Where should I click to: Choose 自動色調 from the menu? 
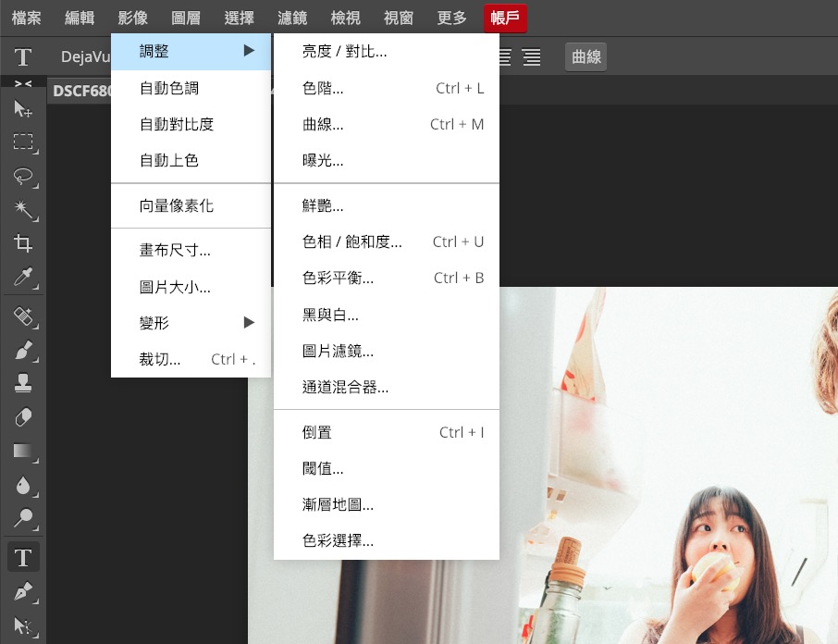coord(191,88)
